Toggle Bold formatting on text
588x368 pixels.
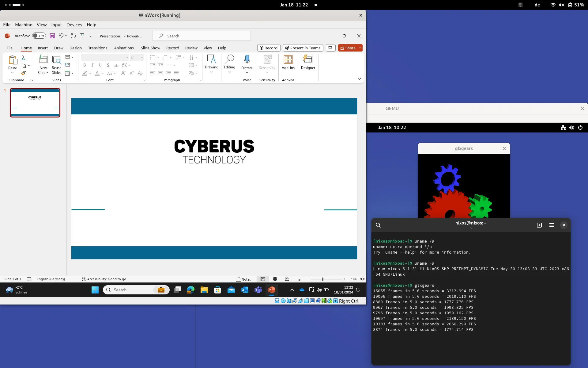coord(85,65)
